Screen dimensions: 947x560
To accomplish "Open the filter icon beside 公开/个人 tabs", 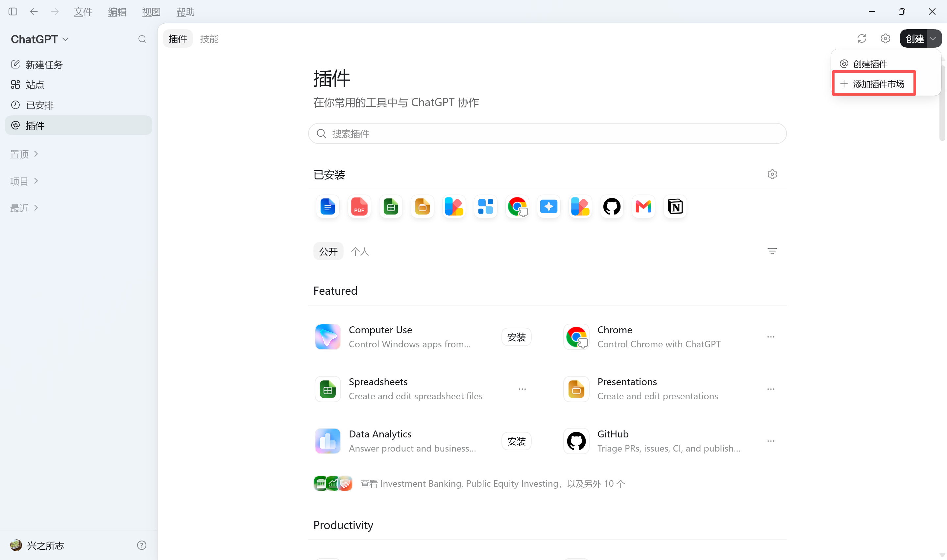I will 772,251.
